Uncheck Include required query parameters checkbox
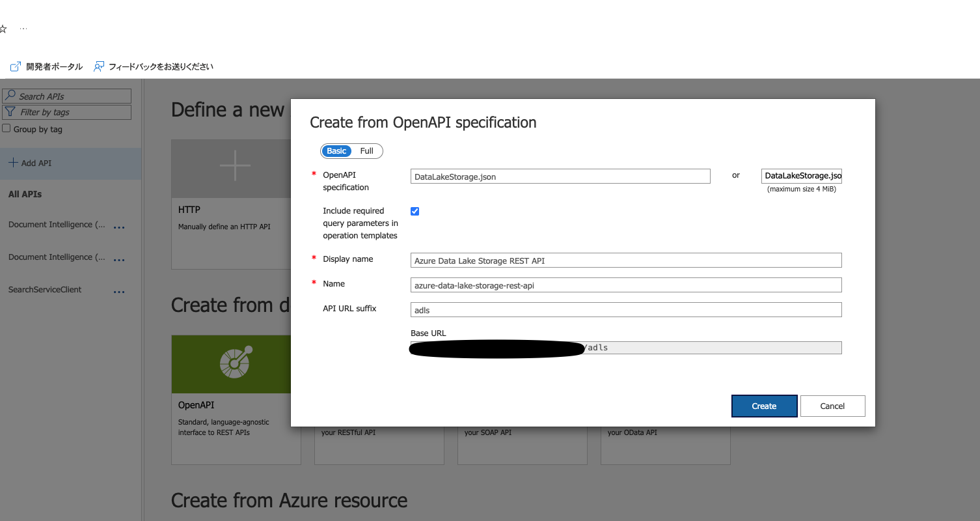This screenshot has width=980, height=521. pyautogui.click(x=415, y=211)
